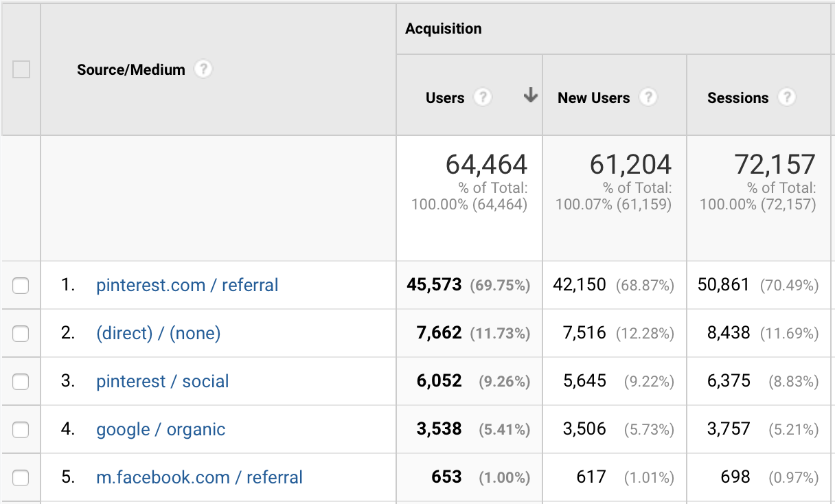Viewport: 835px width, 504px height.
Task: Open help icon next to Sessions
Action: click(787, 98)
